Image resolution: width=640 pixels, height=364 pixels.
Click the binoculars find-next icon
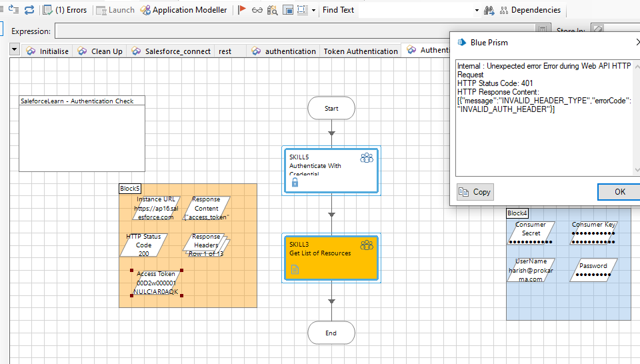[x=272, y=10]
